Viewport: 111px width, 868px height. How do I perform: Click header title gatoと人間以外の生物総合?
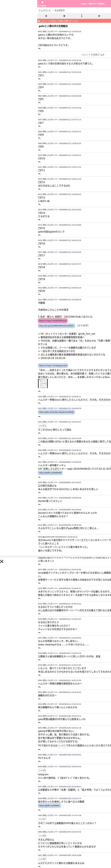pyautogui.click(x=93, y=4)
